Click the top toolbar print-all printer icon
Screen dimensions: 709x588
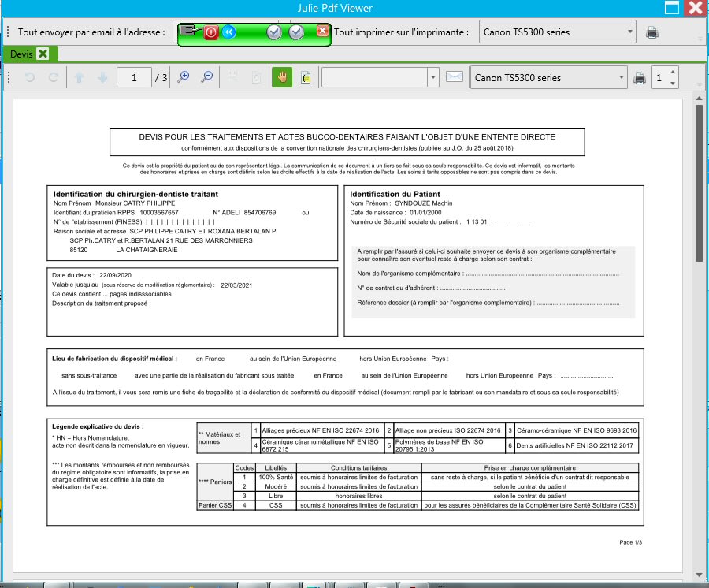[x=651, y=32]
